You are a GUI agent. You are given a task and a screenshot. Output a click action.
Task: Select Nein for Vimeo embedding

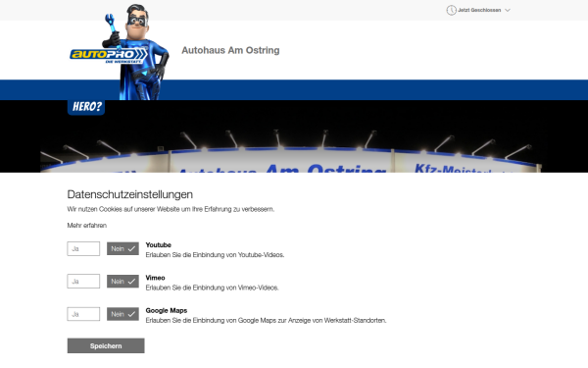pos(122,282)
